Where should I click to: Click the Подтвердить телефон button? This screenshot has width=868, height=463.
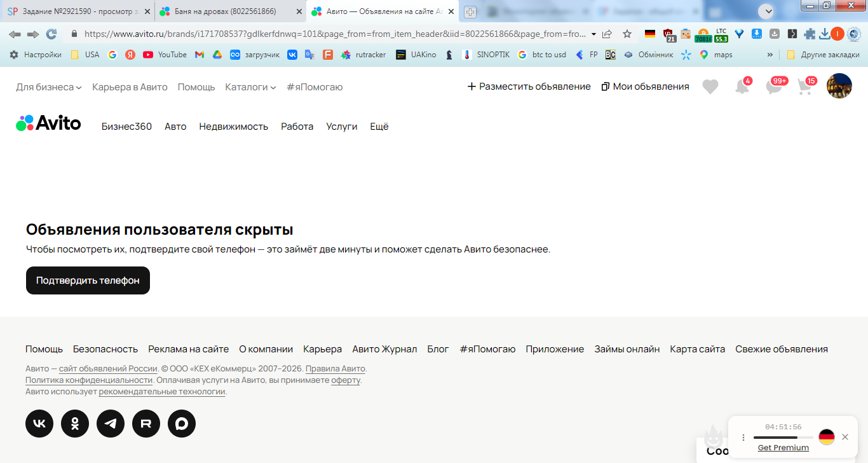point(88,280)
